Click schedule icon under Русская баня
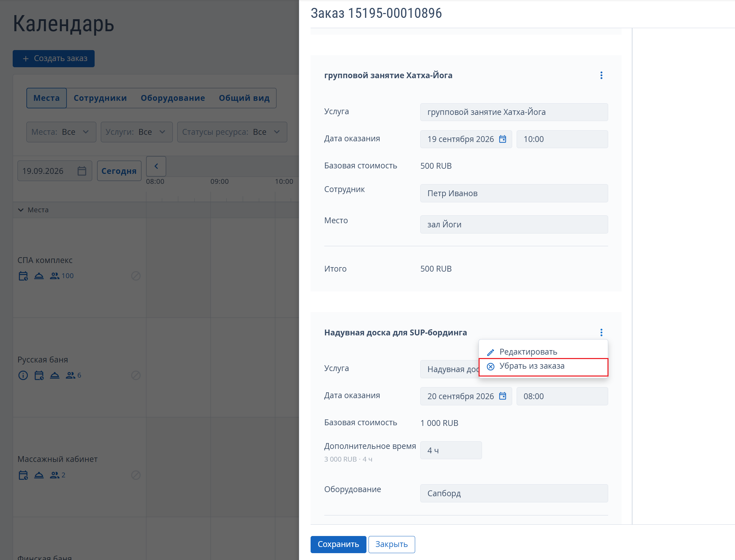 (x=39, y=376)
